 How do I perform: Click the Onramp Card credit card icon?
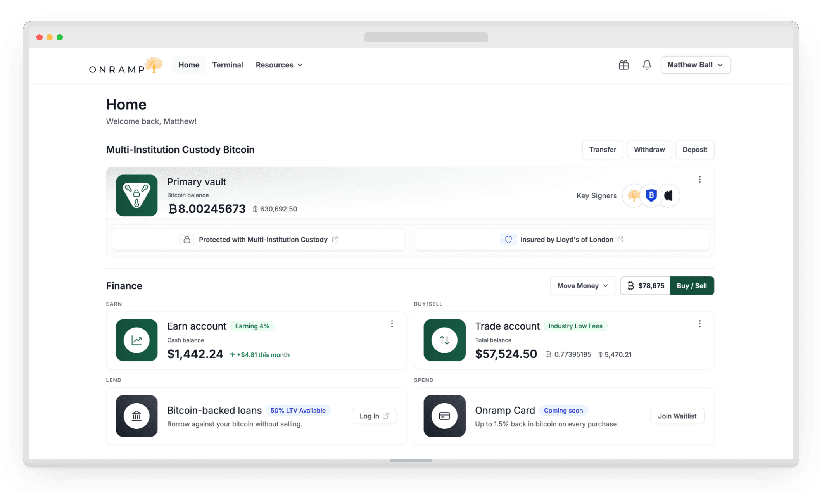click(444, 416)
